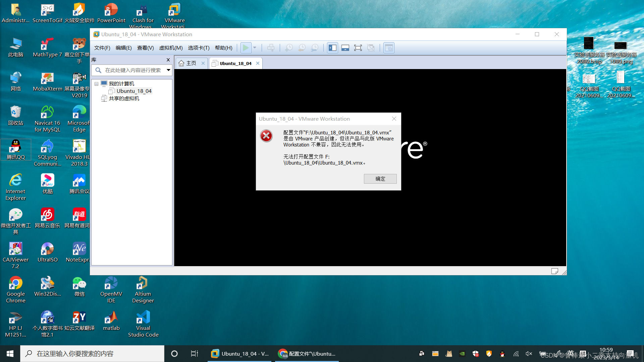Click the send Ctrl+Alt+Del toolbar icon

[271, 48]
